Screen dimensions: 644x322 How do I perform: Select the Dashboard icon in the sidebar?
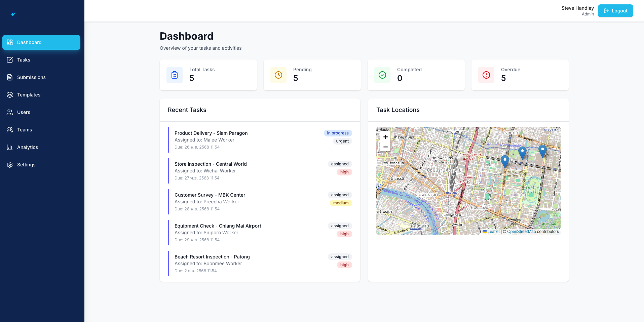pyautogui.click(x=9, y=42)
